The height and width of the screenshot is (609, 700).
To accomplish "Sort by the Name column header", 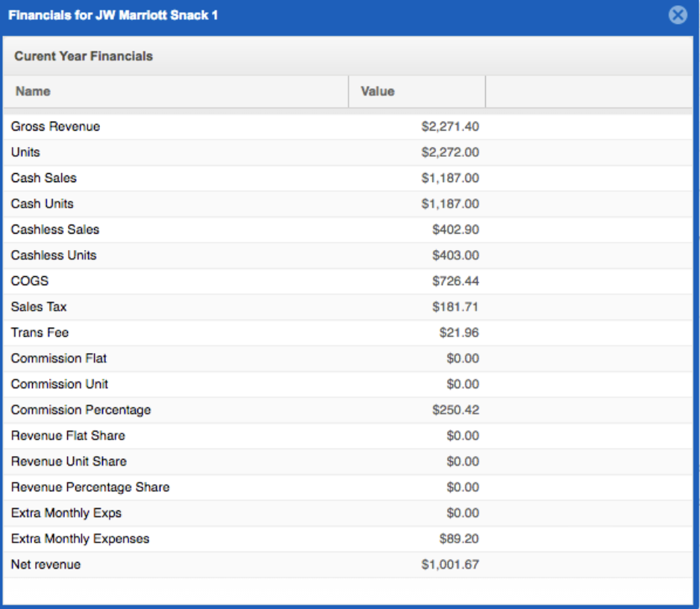I will point(176,92).
